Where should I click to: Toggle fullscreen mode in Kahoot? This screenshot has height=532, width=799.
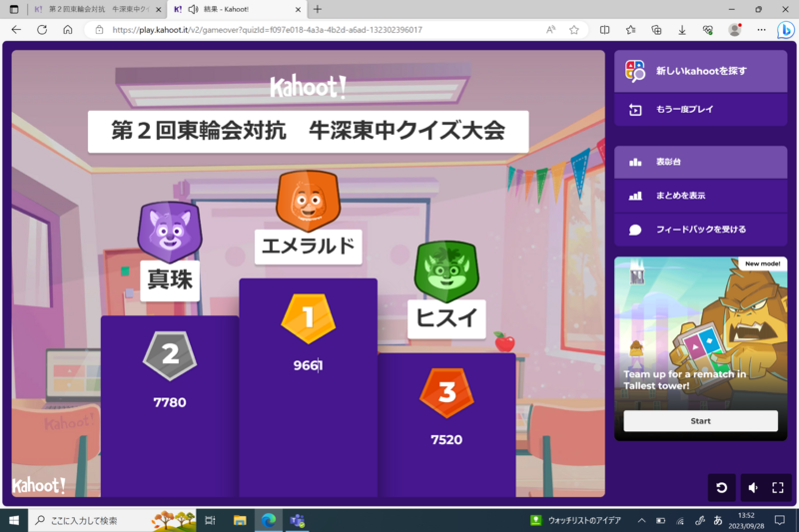[x=778, y=487]
